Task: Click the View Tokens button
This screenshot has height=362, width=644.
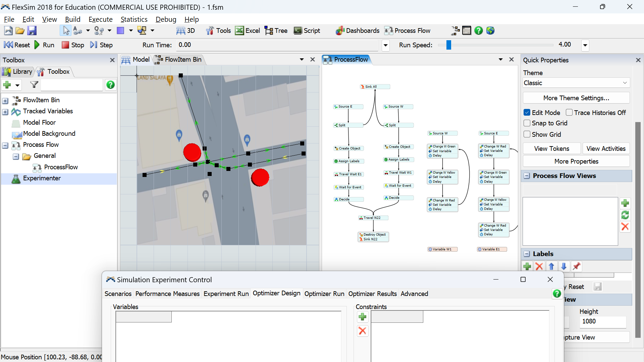Action: tap(551, 148)
